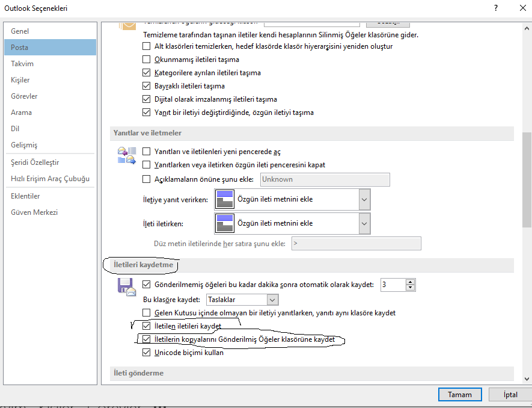Screen dimensions: 532x408
Task: Check Yanıtlarken veya iletirken özgün pencereyi kapat
Action: click(146, 165)
